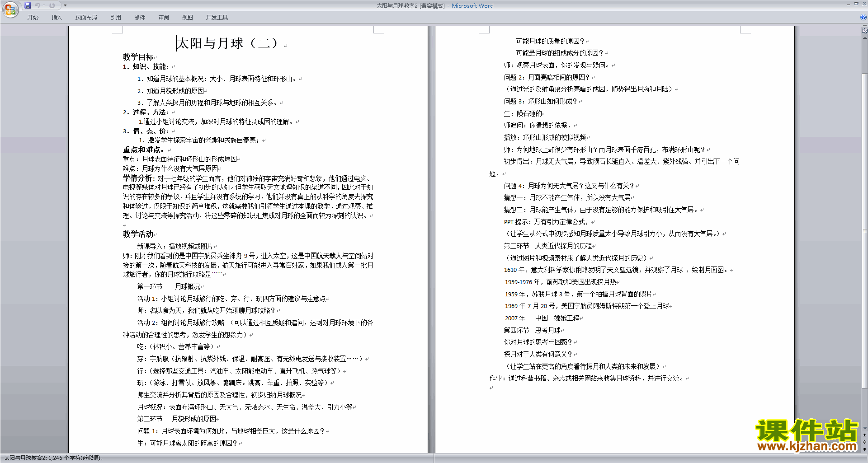Screen dimensions: 868x463
Task: Save the document with the floppy disk icon
Action: (28, 5)
